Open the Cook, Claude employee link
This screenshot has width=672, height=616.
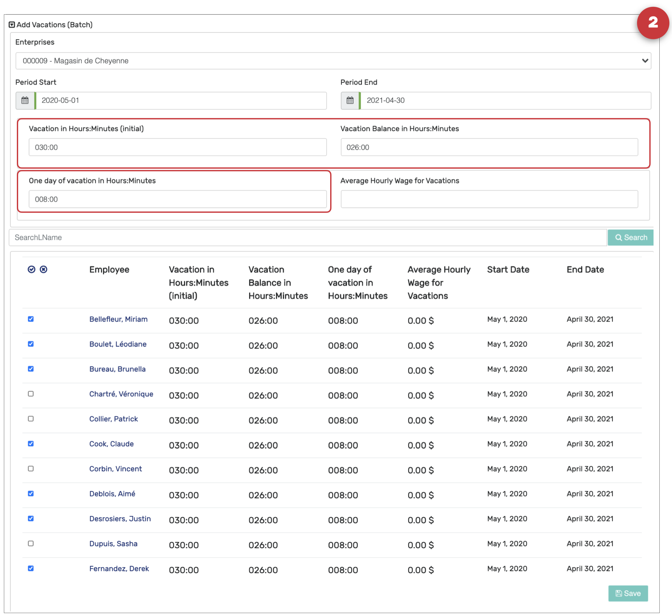click(x=111, y=444)
